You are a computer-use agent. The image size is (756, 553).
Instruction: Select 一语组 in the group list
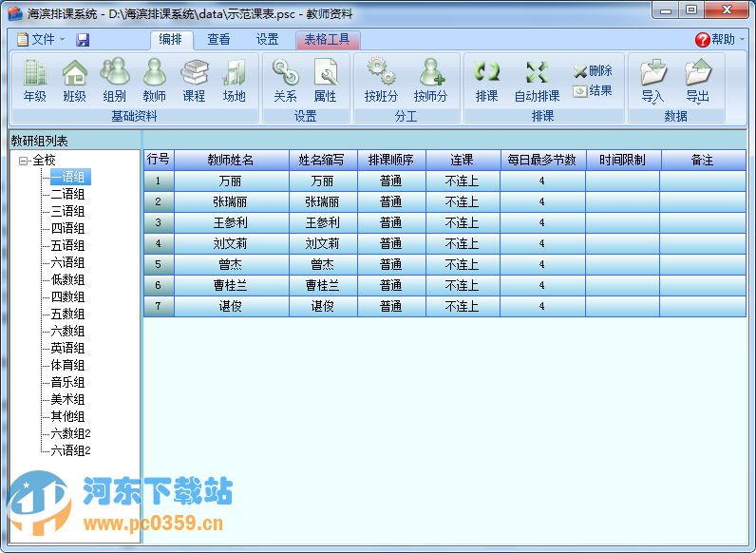click(x=68, y=177)
